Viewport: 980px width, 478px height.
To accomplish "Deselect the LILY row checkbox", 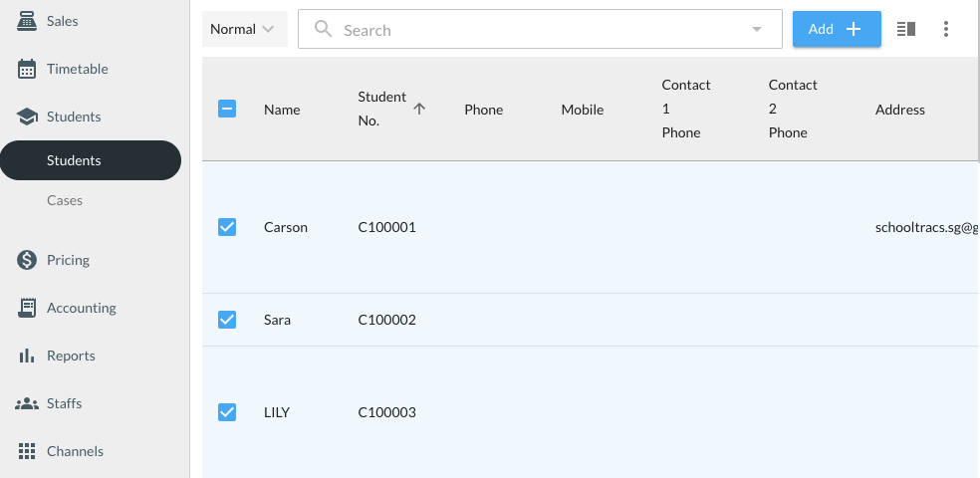I will tap(227, 412).
